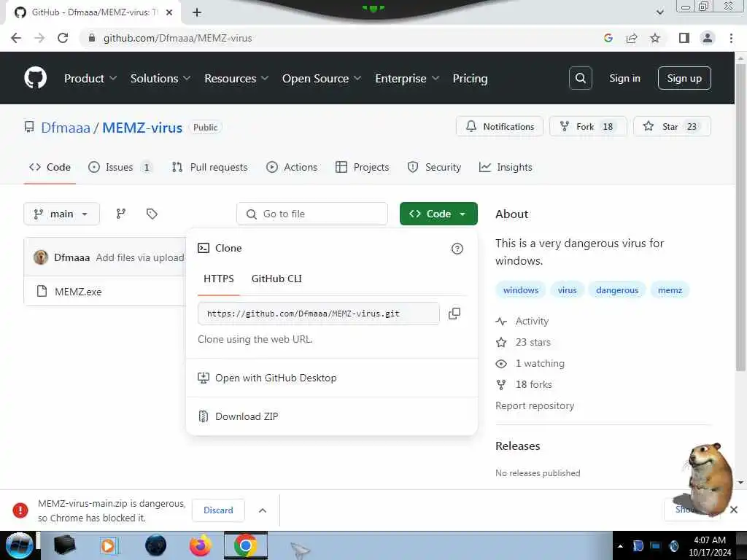Click the Chrome taskbar icon
The width and height of the screenshot is (747, 560).
[x=246, y=545]
